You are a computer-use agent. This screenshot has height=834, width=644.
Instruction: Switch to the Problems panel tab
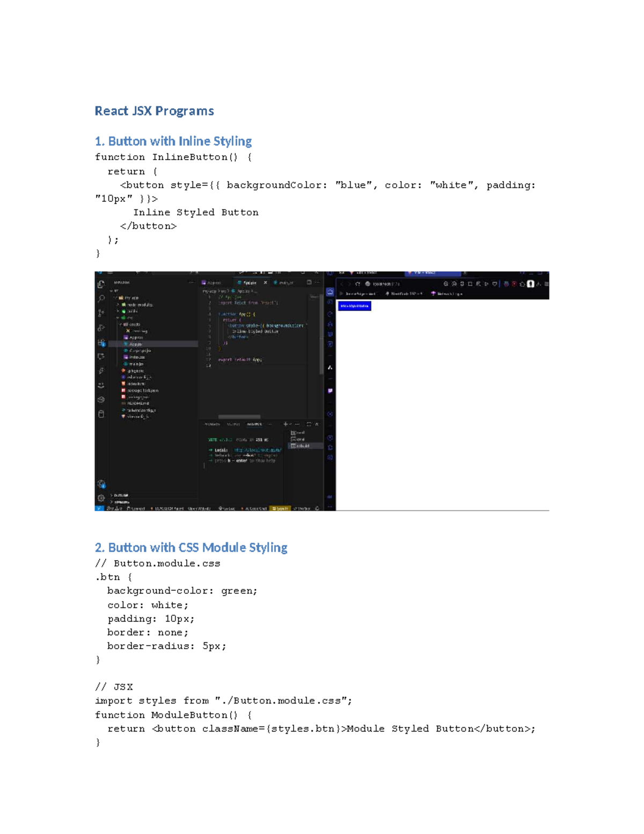pos(211,424)
